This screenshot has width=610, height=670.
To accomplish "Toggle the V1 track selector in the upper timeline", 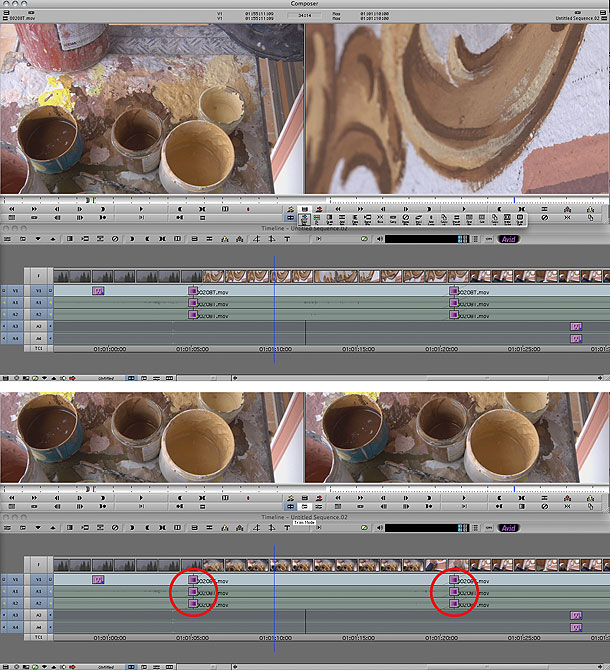I will (38, 291).
